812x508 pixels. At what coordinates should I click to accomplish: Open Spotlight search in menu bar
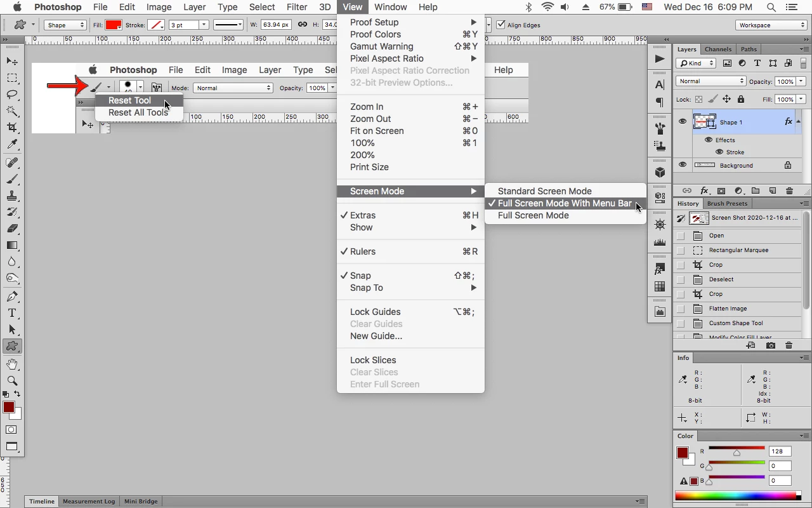pyautogui.click(x=771, y=7)
